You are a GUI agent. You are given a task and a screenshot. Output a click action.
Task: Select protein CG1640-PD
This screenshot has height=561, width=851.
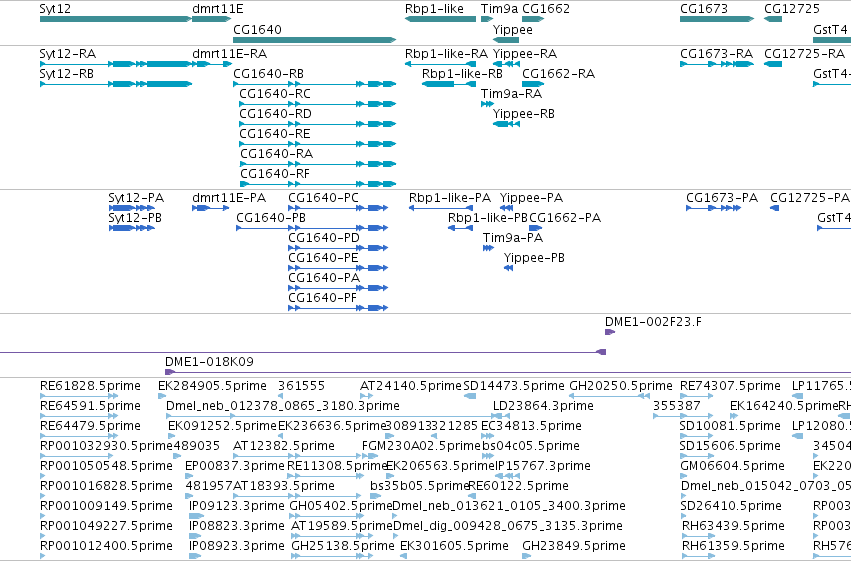[338, 248]
